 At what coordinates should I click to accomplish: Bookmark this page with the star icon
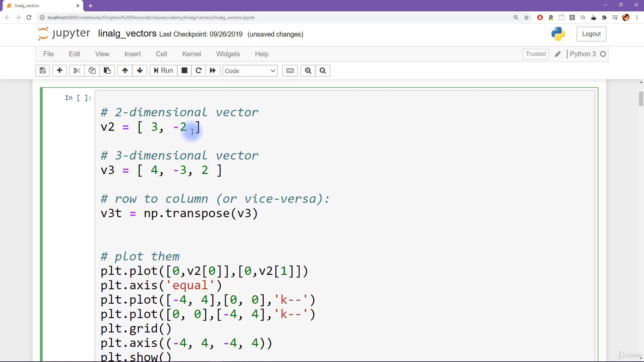(x=527, y=17)
